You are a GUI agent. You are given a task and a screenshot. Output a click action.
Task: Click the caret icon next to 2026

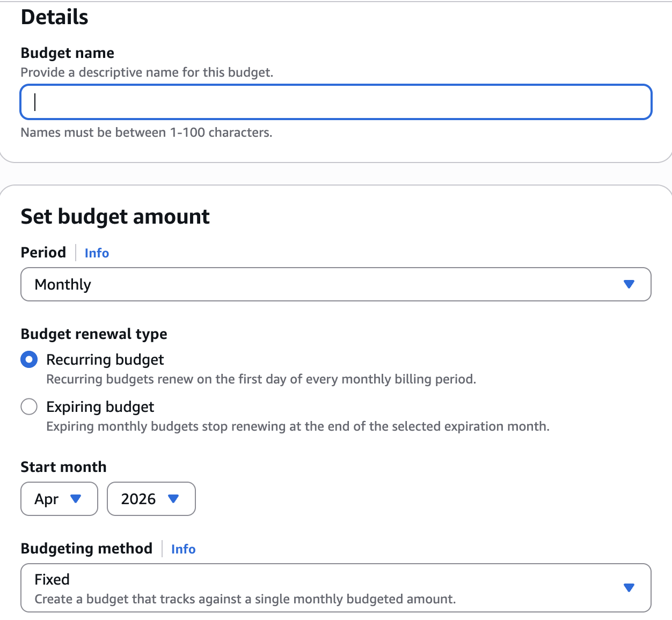(x=173, y=499)
